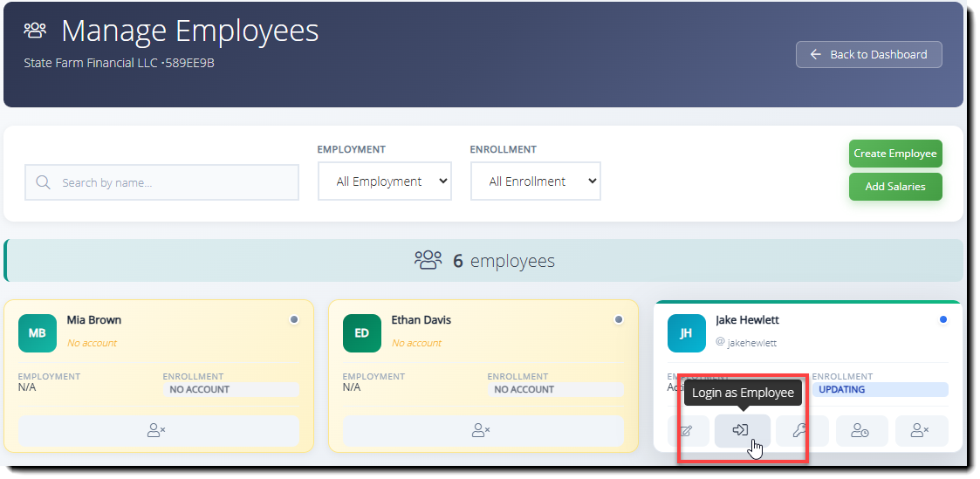Click Jake Hewlett's blue status dot
980x479 pixels.
pyautogui.click(x=943, y=319)
